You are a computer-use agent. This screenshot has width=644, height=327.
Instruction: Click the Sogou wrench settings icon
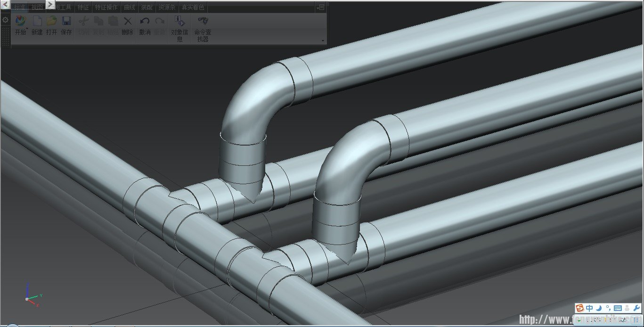[637, 308]
